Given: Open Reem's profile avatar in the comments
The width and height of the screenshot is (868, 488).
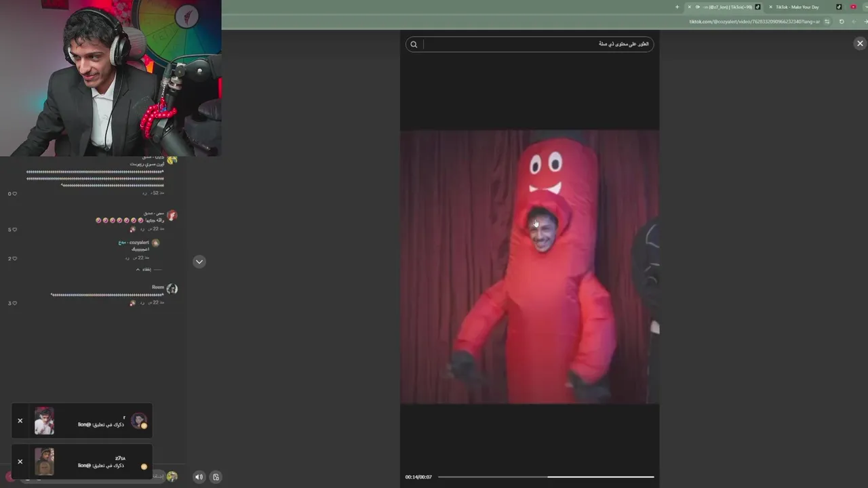Looking at the screenshot, I should tap(172, 289).
